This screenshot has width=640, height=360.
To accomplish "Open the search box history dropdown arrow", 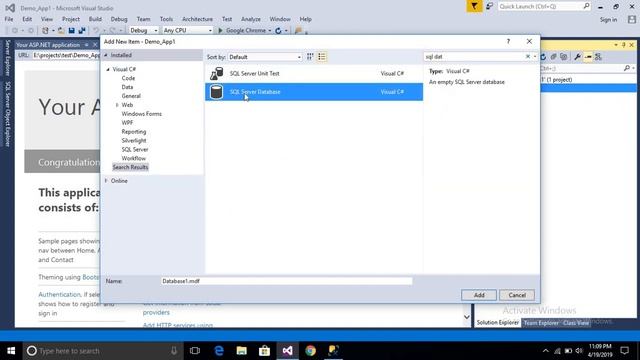I will coord(535,57).
